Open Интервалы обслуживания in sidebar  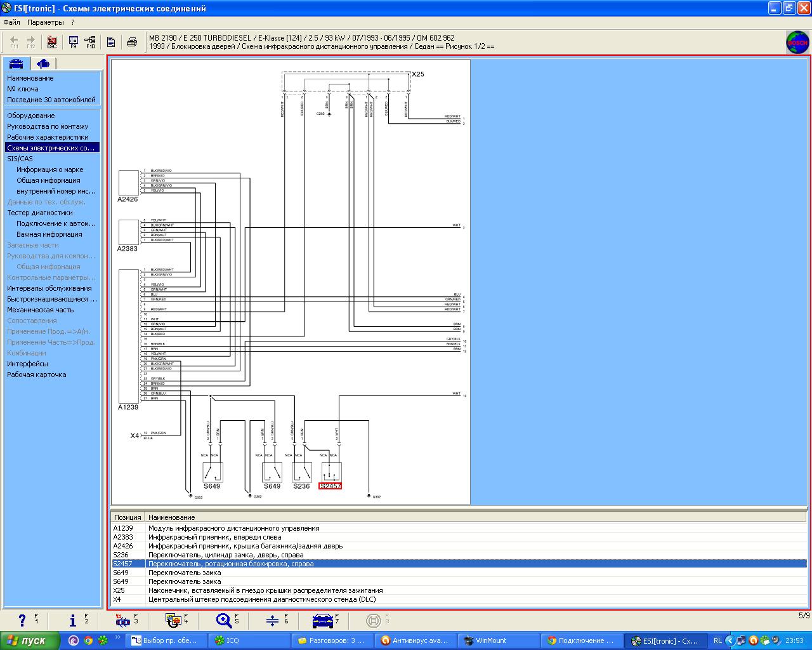[x=49, y=288]
